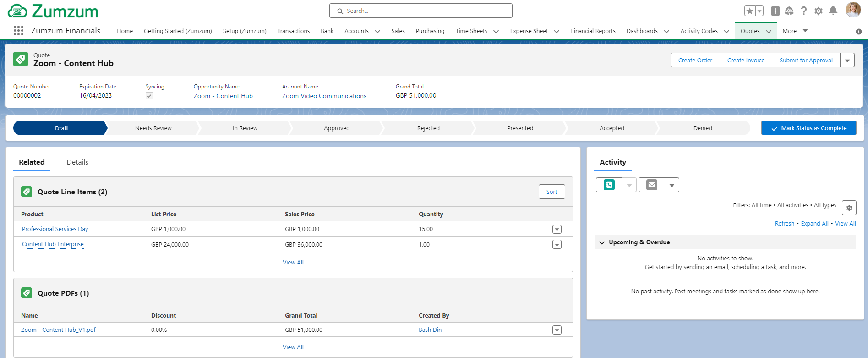
Task: Collapse the Upcoming & Overdue section
Action: tap(602, 242)
